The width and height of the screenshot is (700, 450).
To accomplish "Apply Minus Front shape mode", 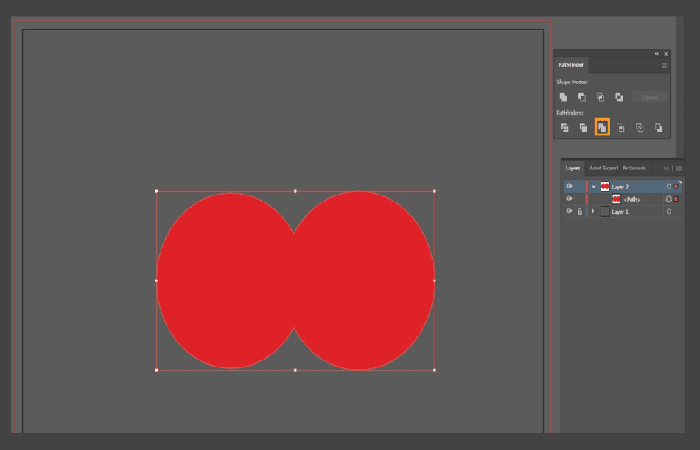I will point(582,97).
